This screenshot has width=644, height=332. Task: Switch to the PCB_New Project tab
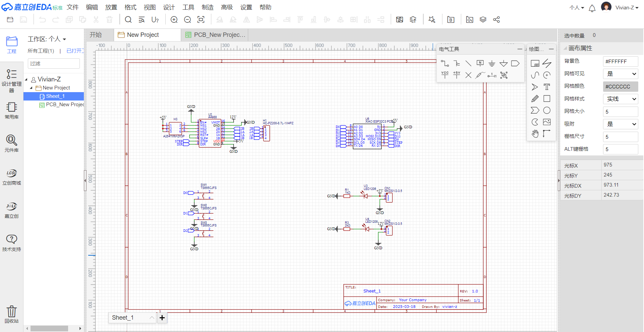click(x=215, y=35)
